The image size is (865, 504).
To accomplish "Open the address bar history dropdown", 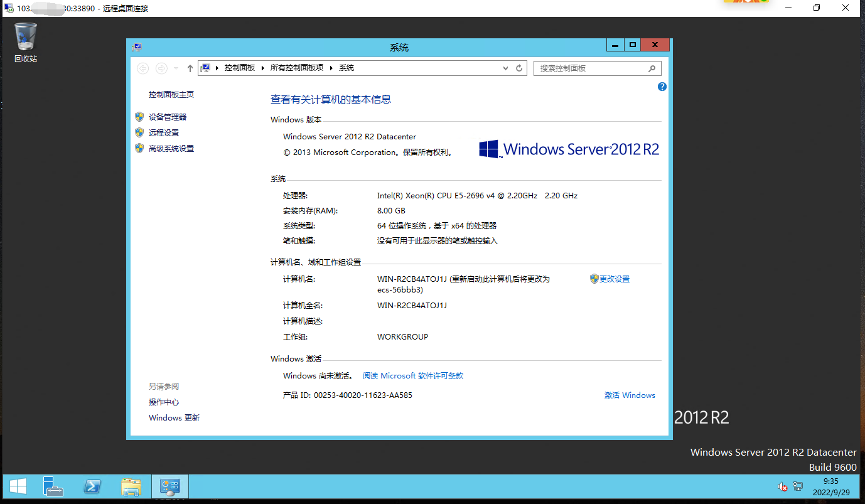I will pos(506,68).
